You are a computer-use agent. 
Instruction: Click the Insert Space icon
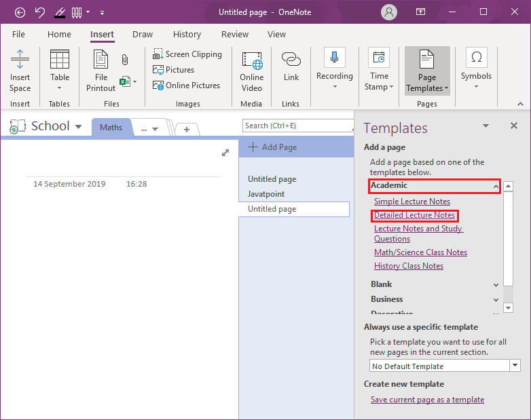click(x=20, y=59)
